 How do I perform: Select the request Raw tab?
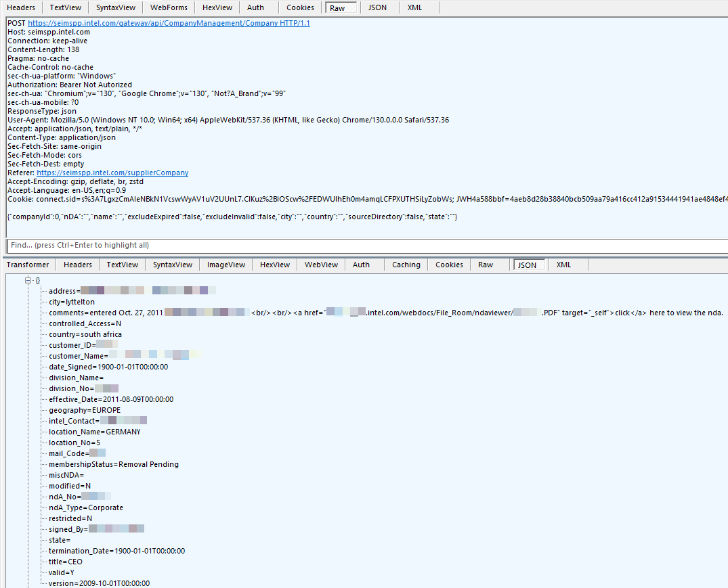(x=341, y=8)
